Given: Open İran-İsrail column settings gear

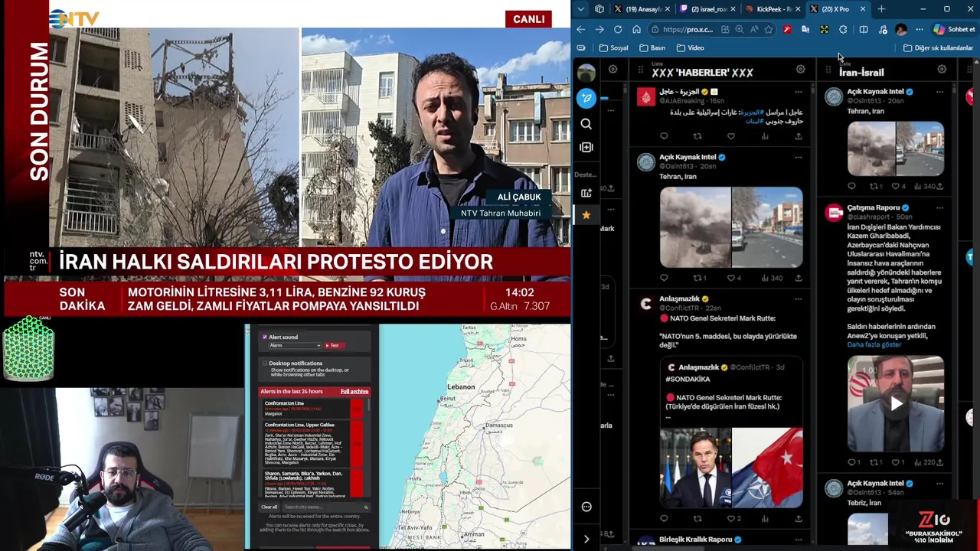Looking at the screenshot, I should point(942,70).
